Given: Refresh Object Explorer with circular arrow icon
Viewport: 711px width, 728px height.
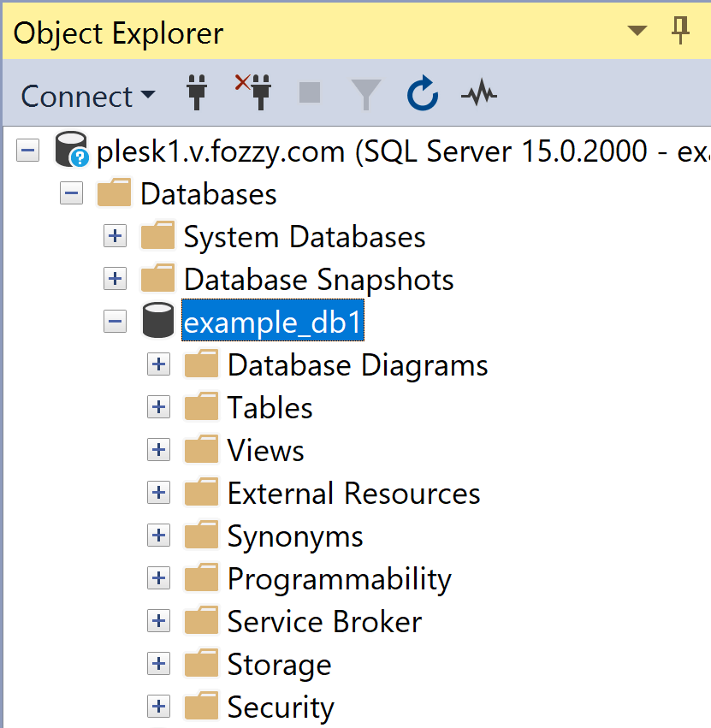Looking at the screenshot, I should coord(422,93).
